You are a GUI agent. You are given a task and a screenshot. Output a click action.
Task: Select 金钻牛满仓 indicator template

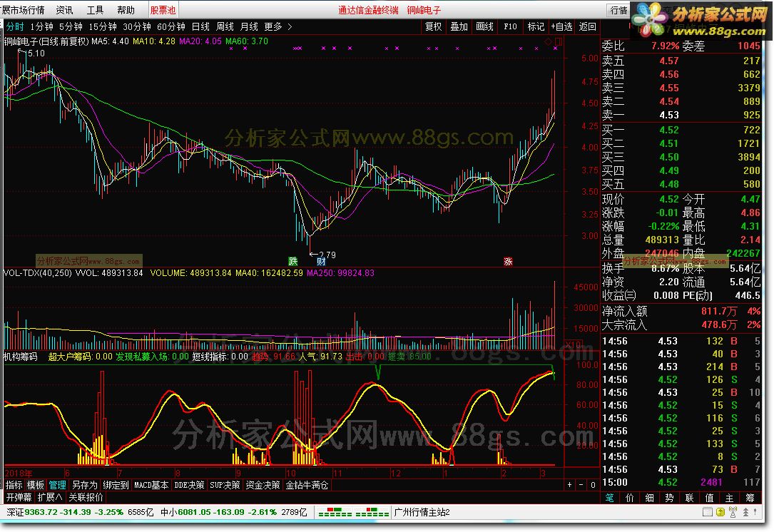[x=307, y=485]
